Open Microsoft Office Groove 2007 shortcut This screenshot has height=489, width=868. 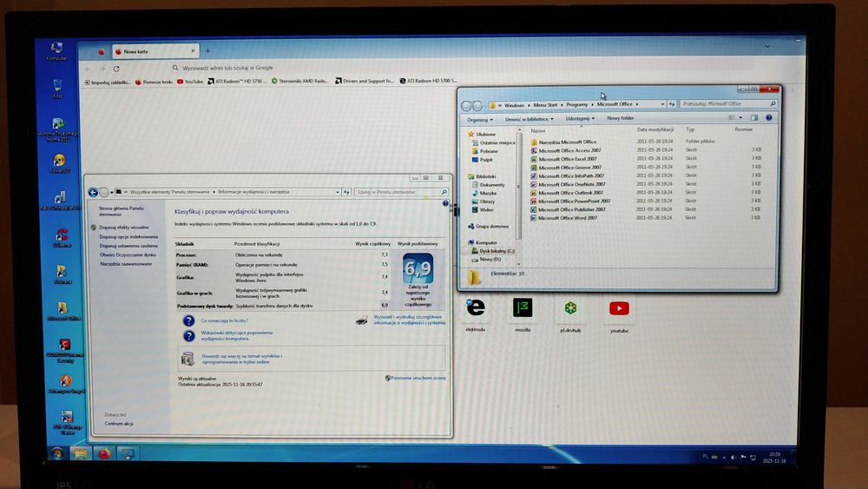pyautogui.click(x=566, y=168)
